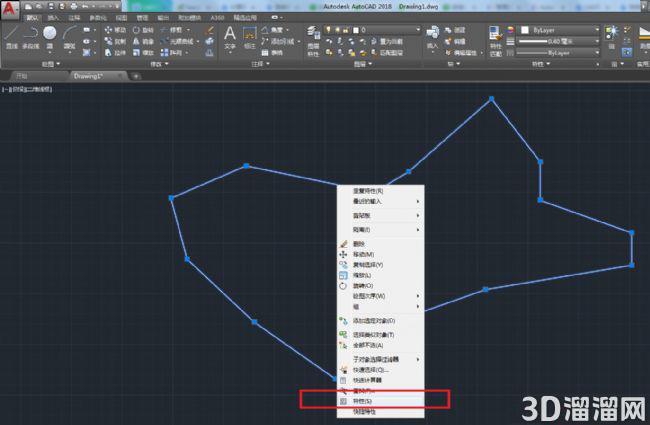The image size is (650, 425).
Task: Open the layer name dropdown showing 0
Action: (x=372, y=30)
